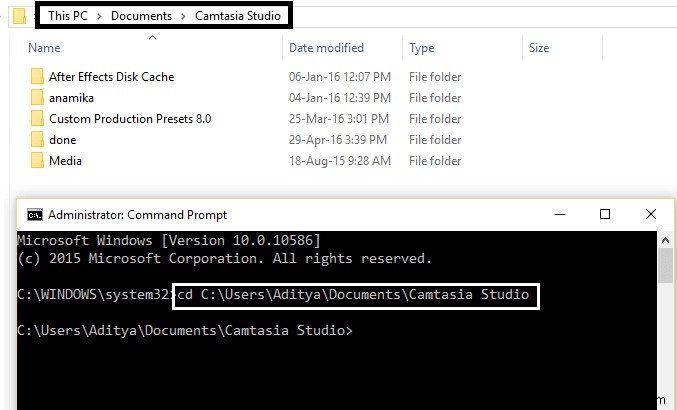677x410 pixels.
Task: Open the Command Prompt system menu icon
Action: pyautogui.click(x=34, y=214)
